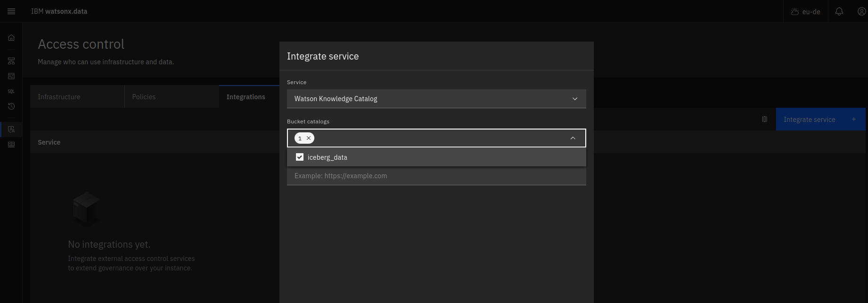Viewport: 868px width, 303px height.
Task: Click the endpoint URL input field
Action: (x=436, y=176)
